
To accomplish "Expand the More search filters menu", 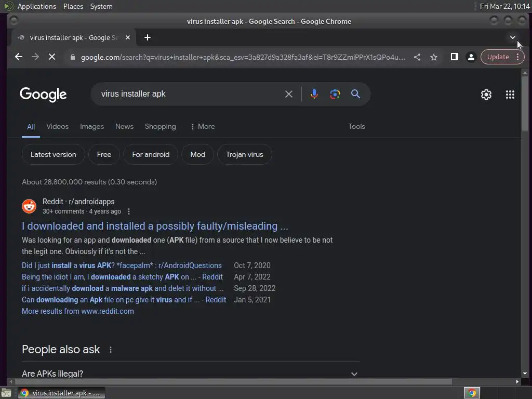I will coord(203,127).
